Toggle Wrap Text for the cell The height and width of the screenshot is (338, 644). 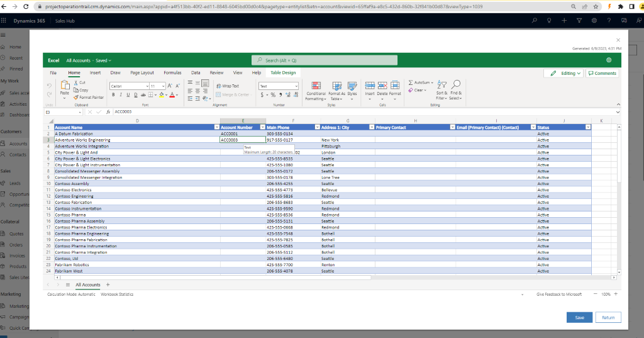tap(227, 86)
